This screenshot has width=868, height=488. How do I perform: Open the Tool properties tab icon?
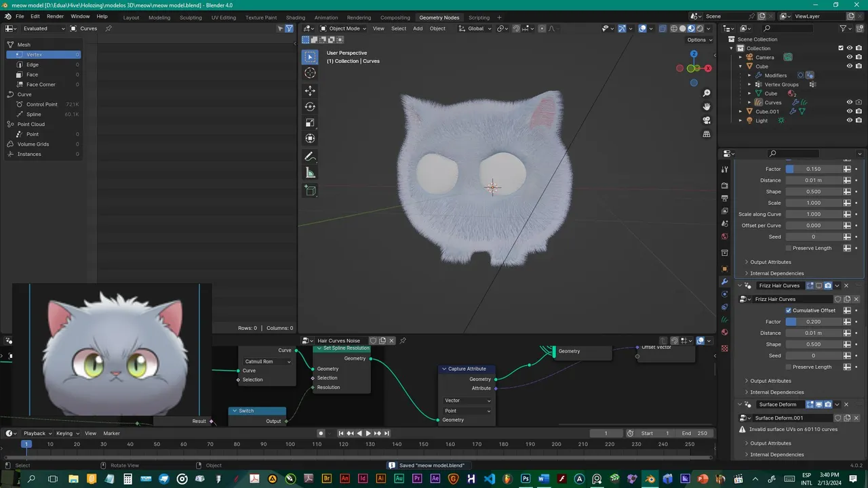click(x=725, y=169)
